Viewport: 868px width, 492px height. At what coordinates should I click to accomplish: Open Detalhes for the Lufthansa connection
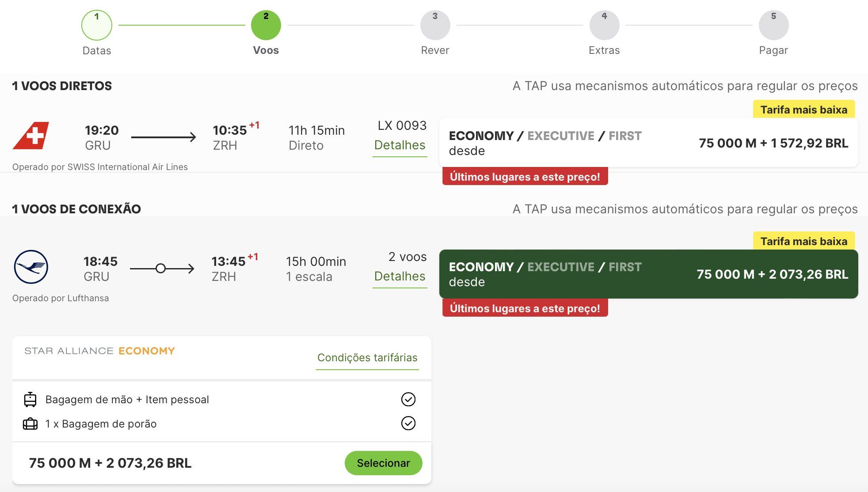pyautogui.click(x=400, y=276)
